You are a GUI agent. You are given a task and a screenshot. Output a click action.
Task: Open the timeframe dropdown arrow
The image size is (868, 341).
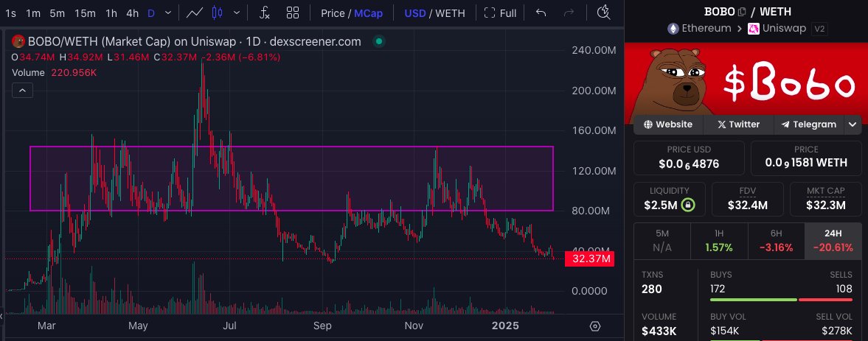coord(169,13)
